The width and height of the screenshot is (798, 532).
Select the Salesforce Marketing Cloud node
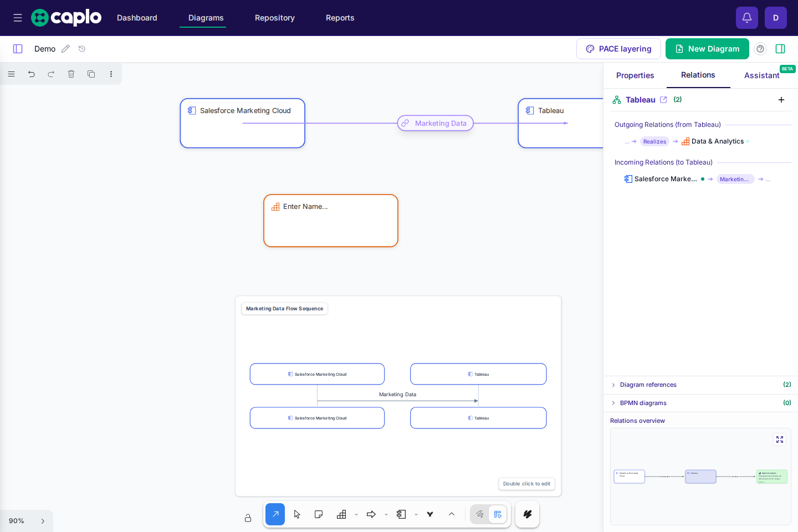click(x=243, y=123)
